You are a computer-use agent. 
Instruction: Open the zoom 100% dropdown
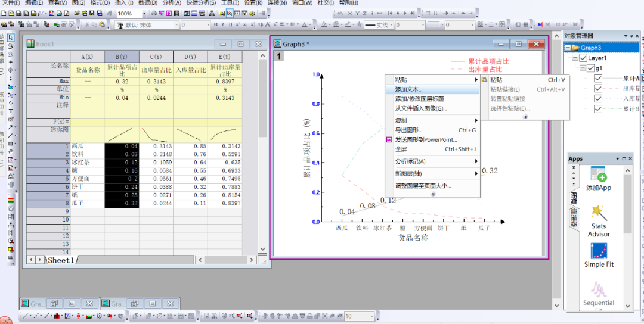pos(144,14)
